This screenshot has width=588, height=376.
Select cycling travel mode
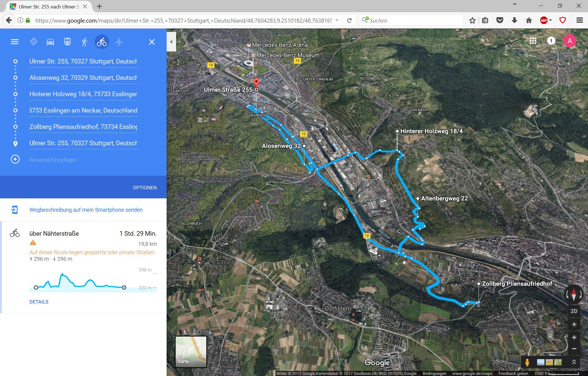(x=102, y=42)
